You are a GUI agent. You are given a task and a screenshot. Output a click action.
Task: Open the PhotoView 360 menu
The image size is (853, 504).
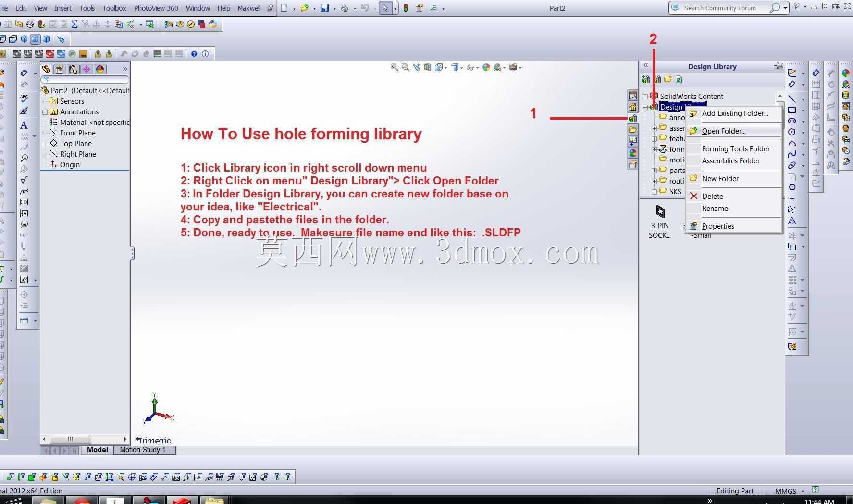pyautogui.click(x=156, y=8)
